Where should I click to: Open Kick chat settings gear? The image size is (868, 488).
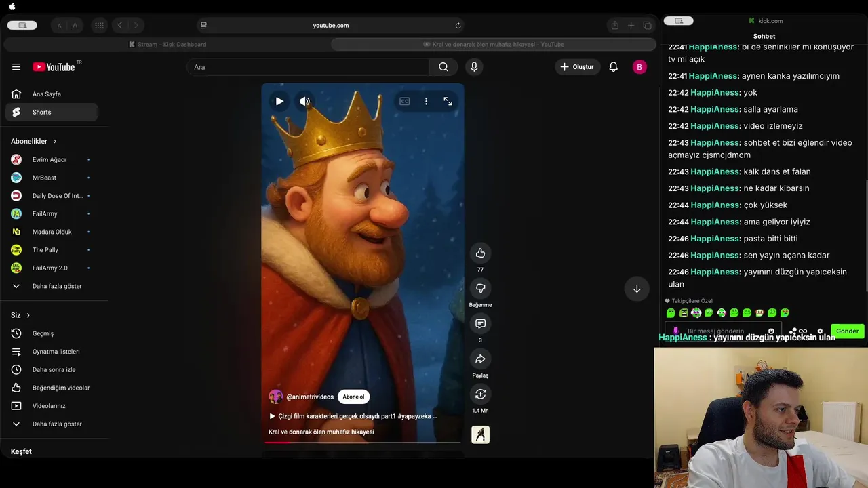click(x=820, y=331)
